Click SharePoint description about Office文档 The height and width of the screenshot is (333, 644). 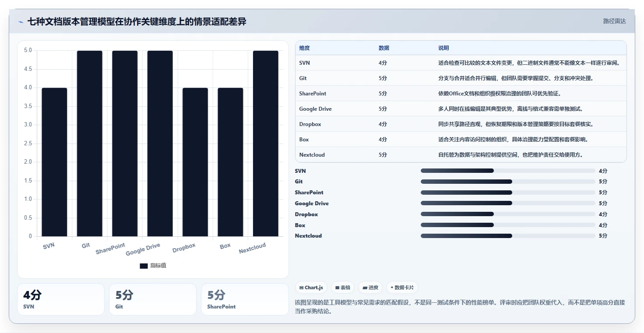(500, 94)
